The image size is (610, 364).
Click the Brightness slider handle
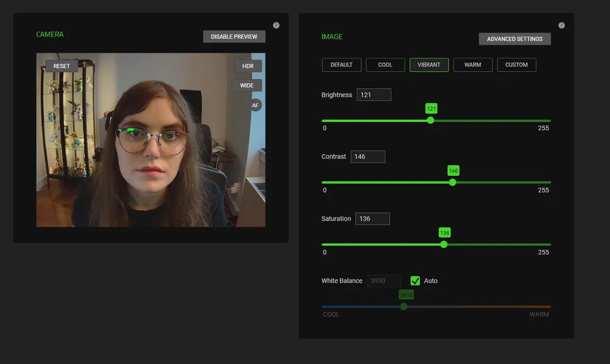point(430,120)
